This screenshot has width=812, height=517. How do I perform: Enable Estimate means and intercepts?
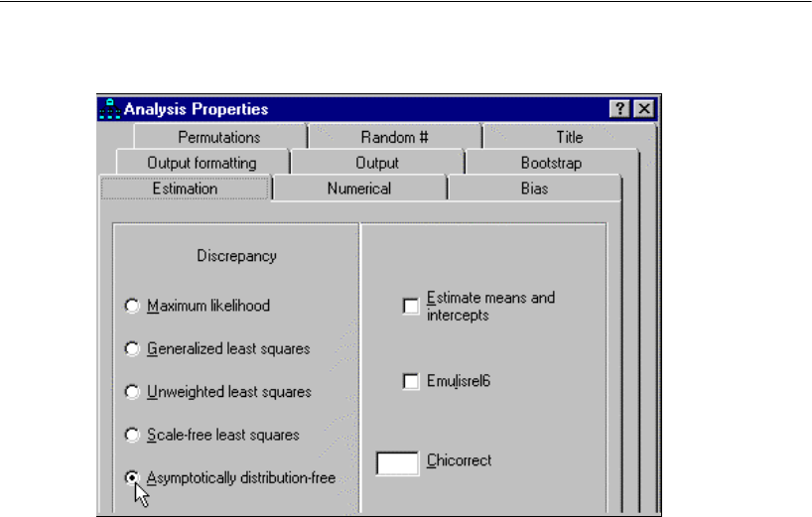(x=411, y=306)
